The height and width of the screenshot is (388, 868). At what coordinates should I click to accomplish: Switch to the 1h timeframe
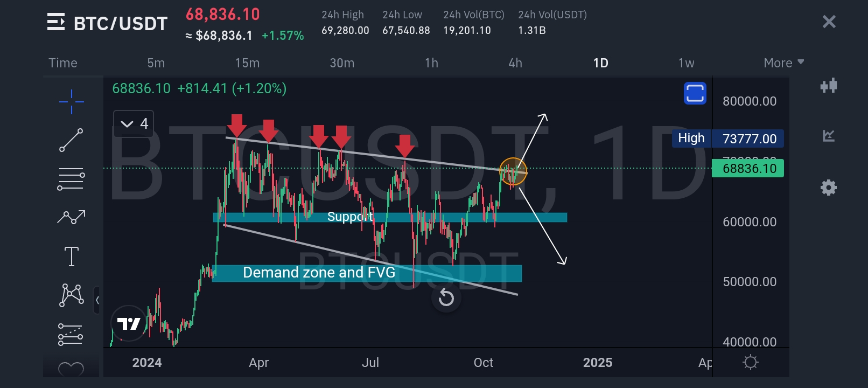[x=431, y=63]
